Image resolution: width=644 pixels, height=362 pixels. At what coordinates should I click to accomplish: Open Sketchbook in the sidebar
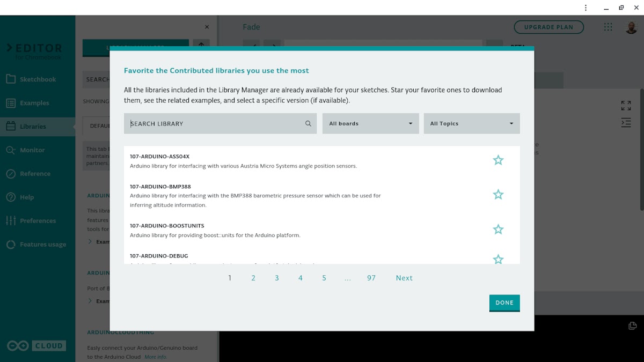(38, 79)
